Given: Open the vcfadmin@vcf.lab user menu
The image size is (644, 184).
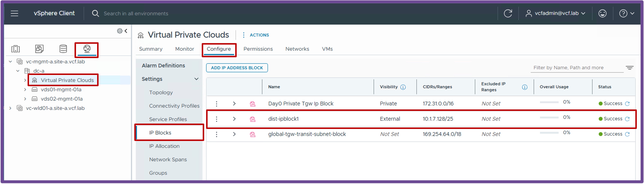Looking at the screenshot, I should 555,13.
